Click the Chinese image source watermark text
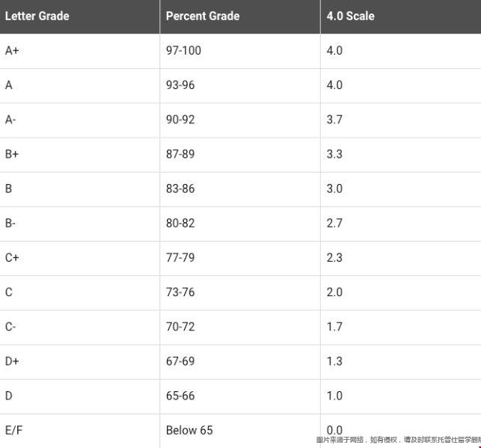 [x=398, y=440]
